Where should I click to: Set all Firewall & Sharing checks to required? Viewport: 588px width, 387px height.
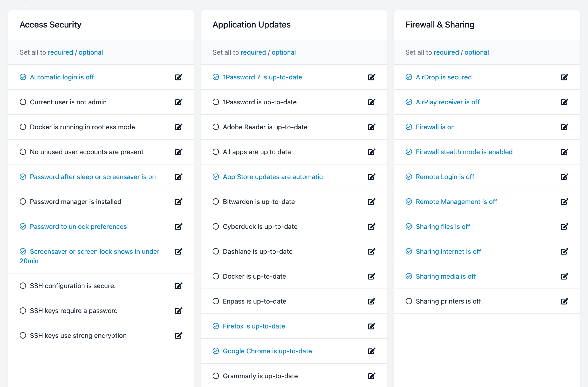tap(446, 52)
